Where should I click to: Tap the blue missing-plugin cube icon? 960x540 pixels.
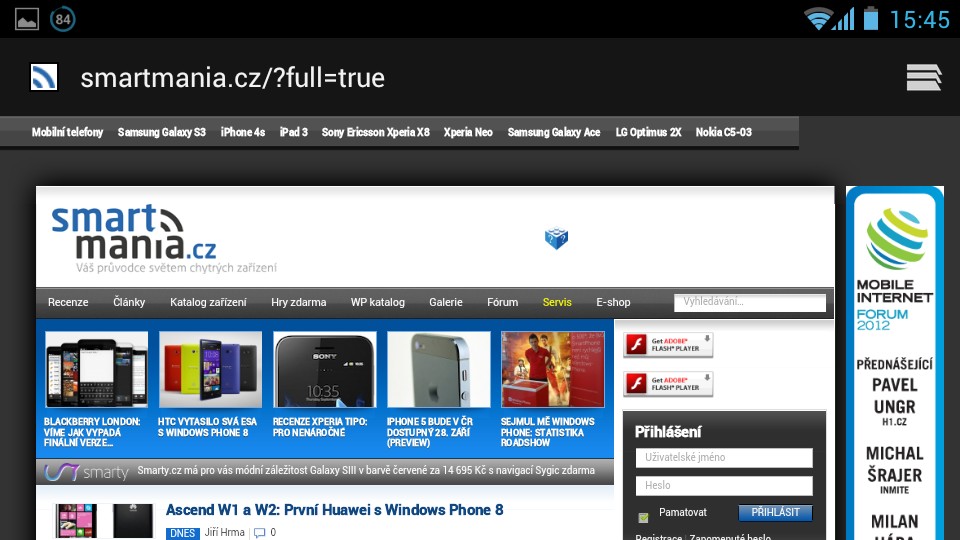click(557, 238)
